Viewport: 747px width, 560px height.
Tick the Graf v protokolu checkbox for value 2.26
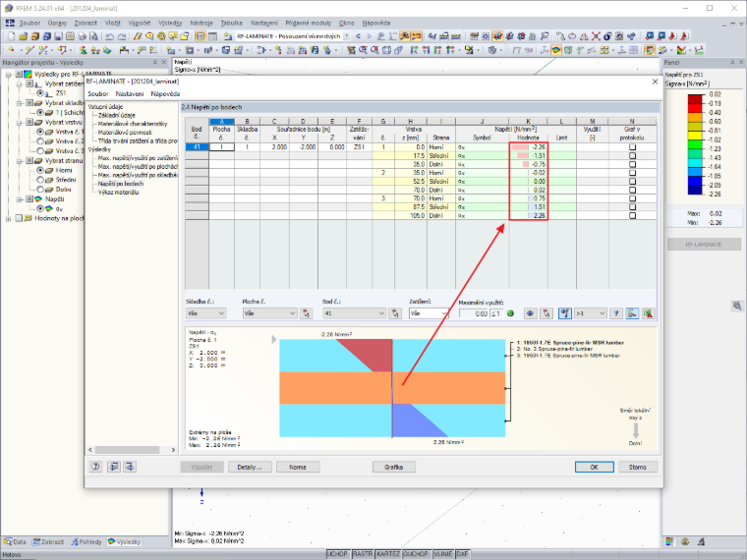tap(632, 216)
